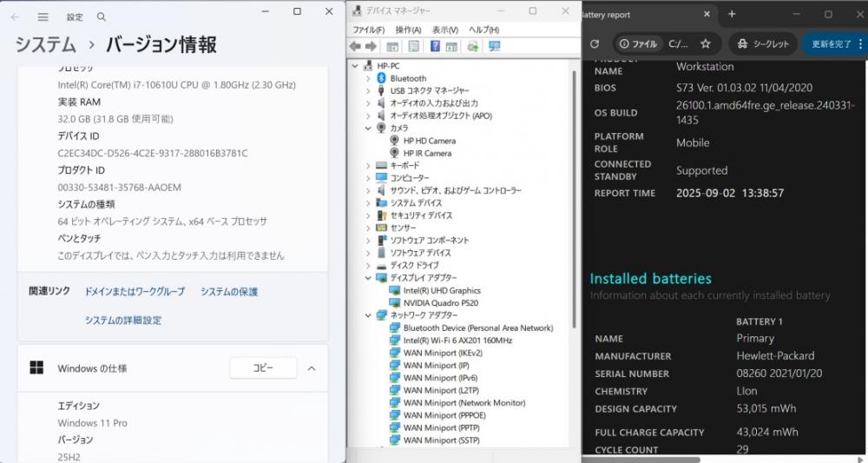The height and width of the screenshot is (463, 868).
Task: Expand ディスク ドライブ category
Action: pyautogui.click(x=368, y=265)
